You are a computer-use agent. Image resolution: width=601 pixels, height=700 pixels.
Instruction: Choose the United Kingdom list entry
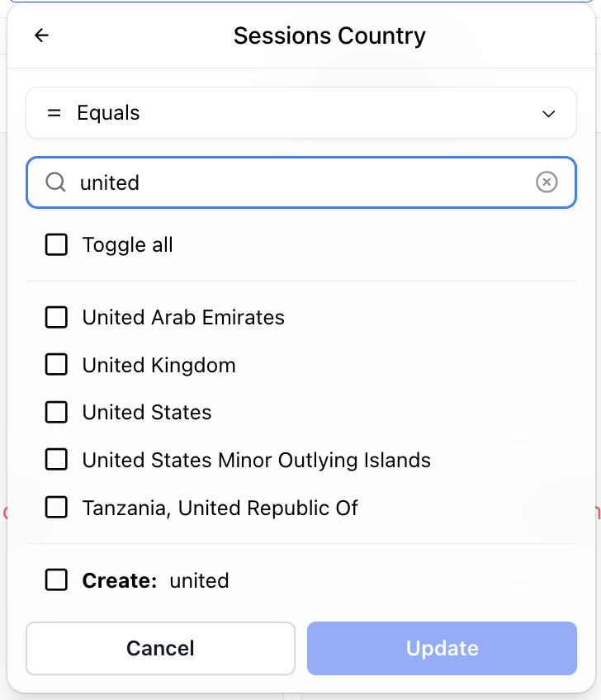coord(159,366)
